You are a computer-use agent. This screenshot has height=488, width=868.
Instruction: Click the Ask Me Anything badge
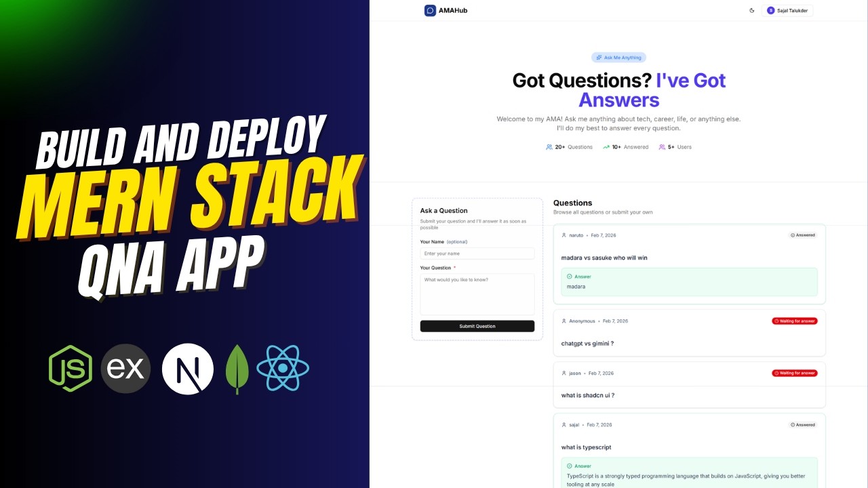[x=618, y=58]
